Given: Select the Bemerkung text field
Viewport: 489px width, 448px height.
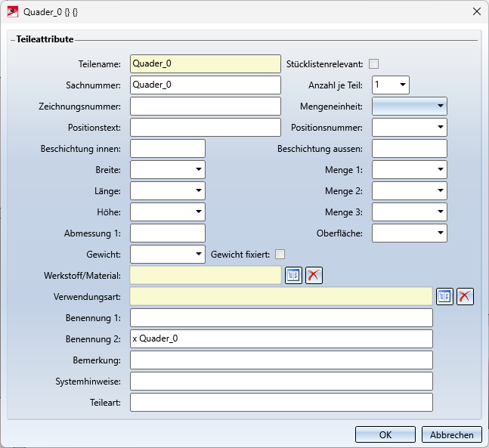Looking at the screenshot, I should click(281, 360).
